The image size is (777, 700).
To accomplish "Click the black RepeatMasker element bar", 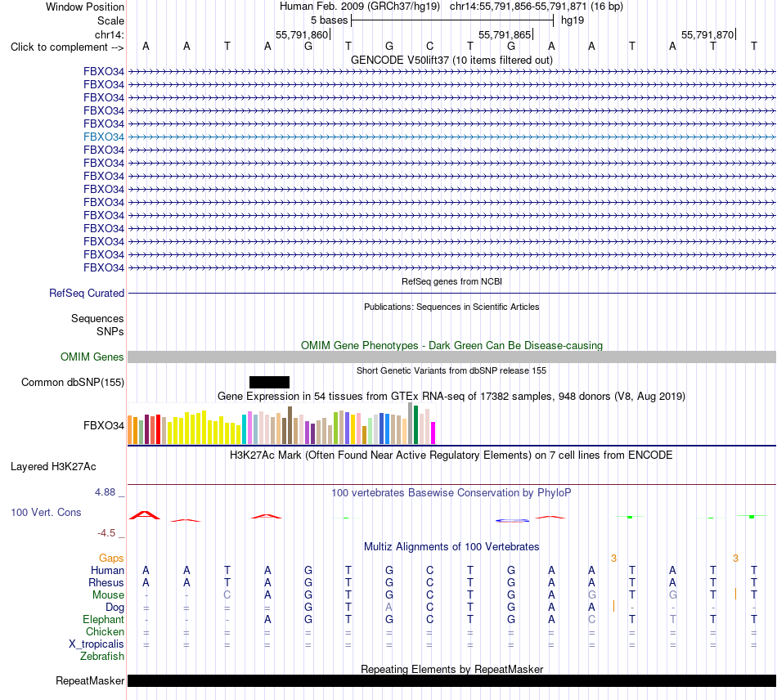I will [x=451, y=680].
